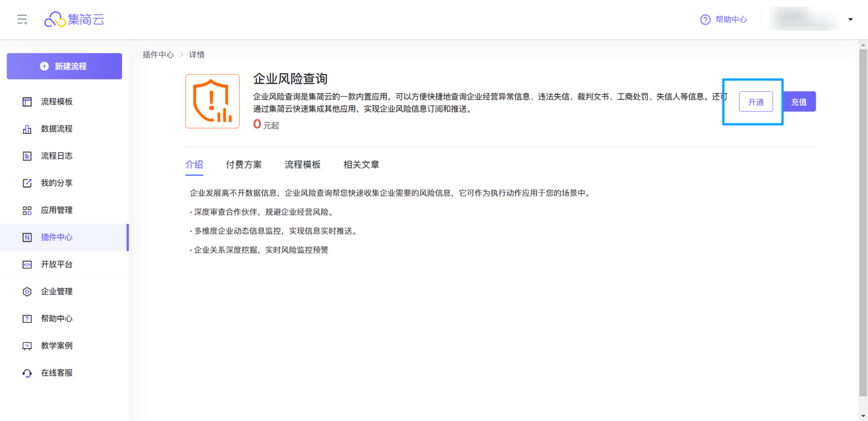Go back to 插件中心 via breadcrumb
Image resolution: width=868 pixels, height=421 pixels.
pyautogui.click(x=158, y=54)
